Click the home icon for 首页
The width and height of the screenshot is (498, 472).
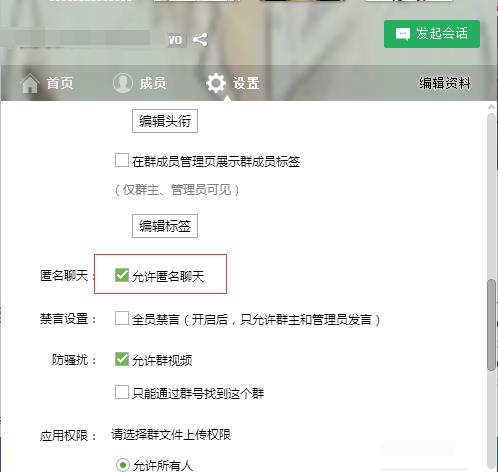(30, 83)
